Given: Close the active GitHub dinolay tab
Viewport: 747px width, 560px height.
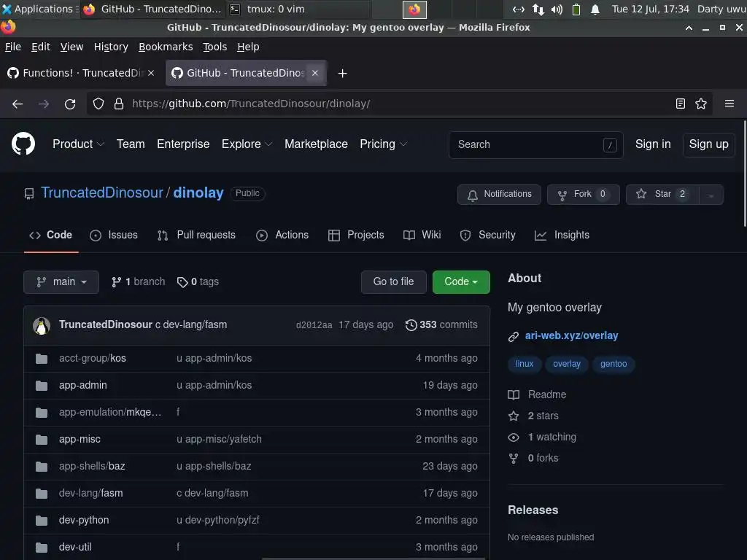Looking at the screenshot, I should (315, 73).
